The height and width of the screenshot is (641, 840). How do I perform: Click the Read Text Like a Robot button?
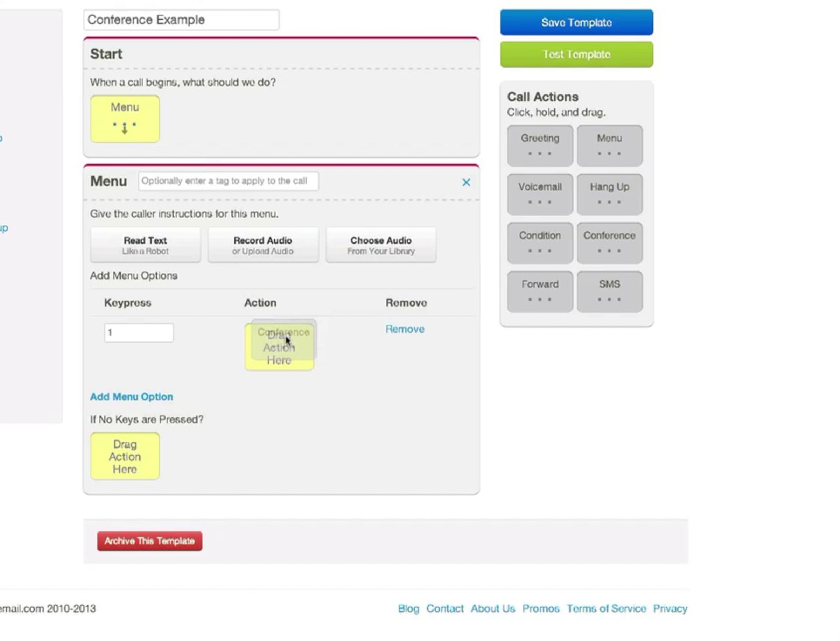point(145,245)
